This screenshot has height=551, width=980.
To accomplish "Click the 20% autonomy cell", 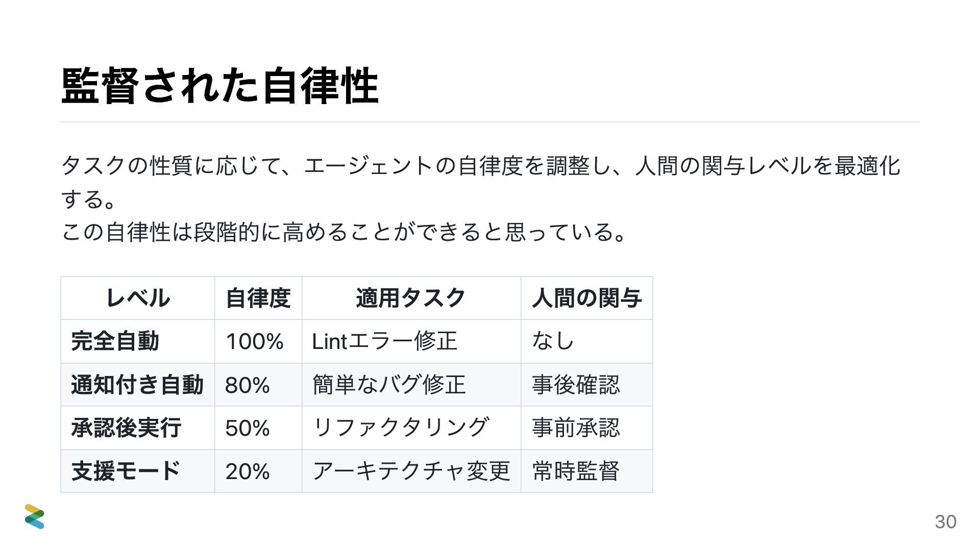I will [x=258, y=471].
